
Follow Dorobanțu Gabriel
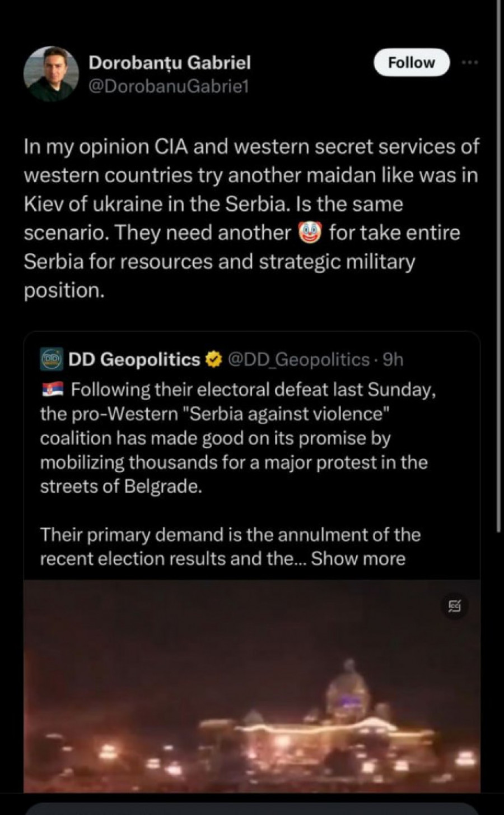[412, 62]
